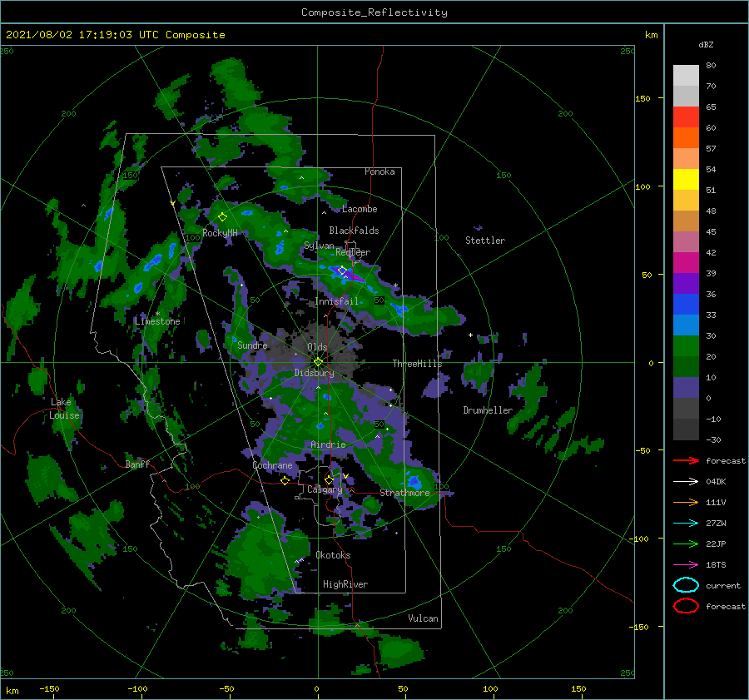Click the magenta 18TS arrow legend icon

click(x=686, y=565)
